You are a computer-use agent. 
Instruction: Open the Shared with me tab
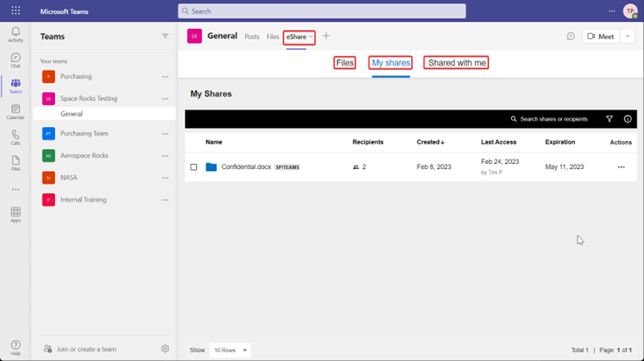(x=456, y=63)
